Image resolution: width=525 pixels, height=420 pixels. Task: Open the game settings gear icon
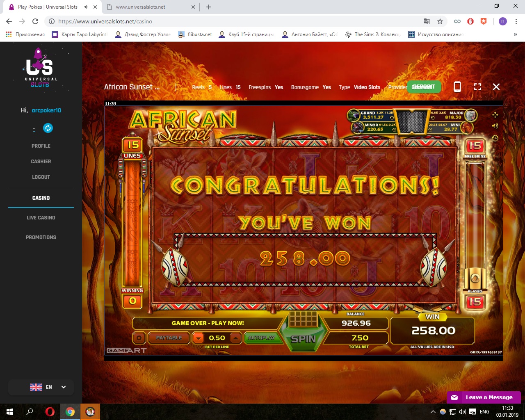tap(139, 338)
